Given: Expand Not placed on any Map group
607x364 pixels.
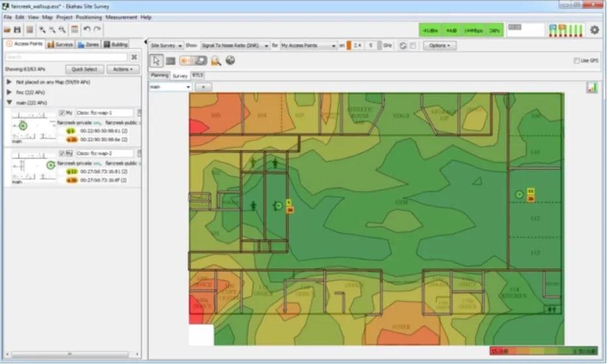Looking at the screenshot, I should pyautogui.click(x=8, y=82).
